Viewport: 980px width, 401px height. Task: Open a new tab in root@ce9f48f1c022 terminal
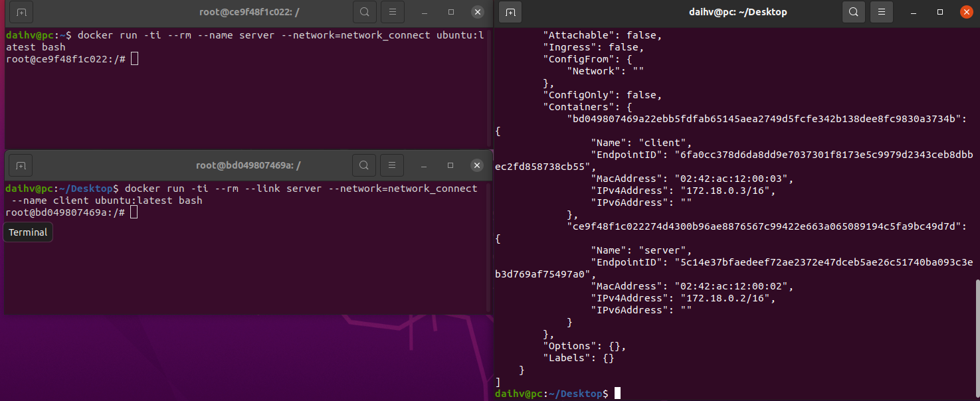point(19,11)
